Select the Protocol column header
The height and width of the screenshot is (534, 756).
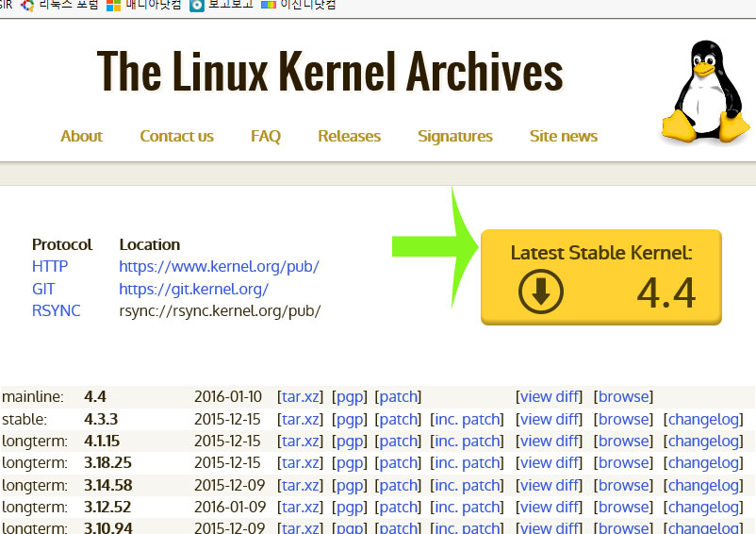[x=61, y=244]
